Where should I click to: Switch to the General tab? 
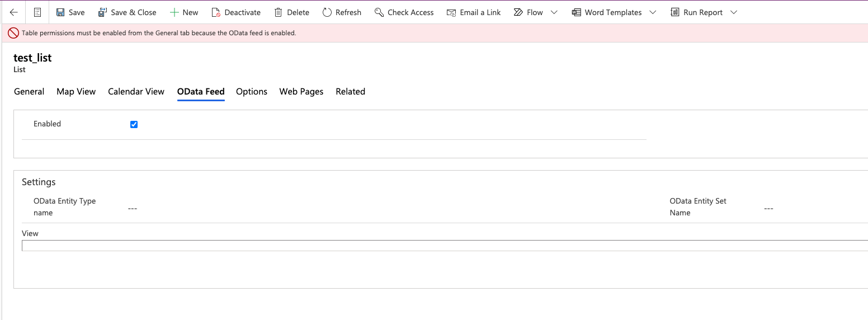coord(29,92)
